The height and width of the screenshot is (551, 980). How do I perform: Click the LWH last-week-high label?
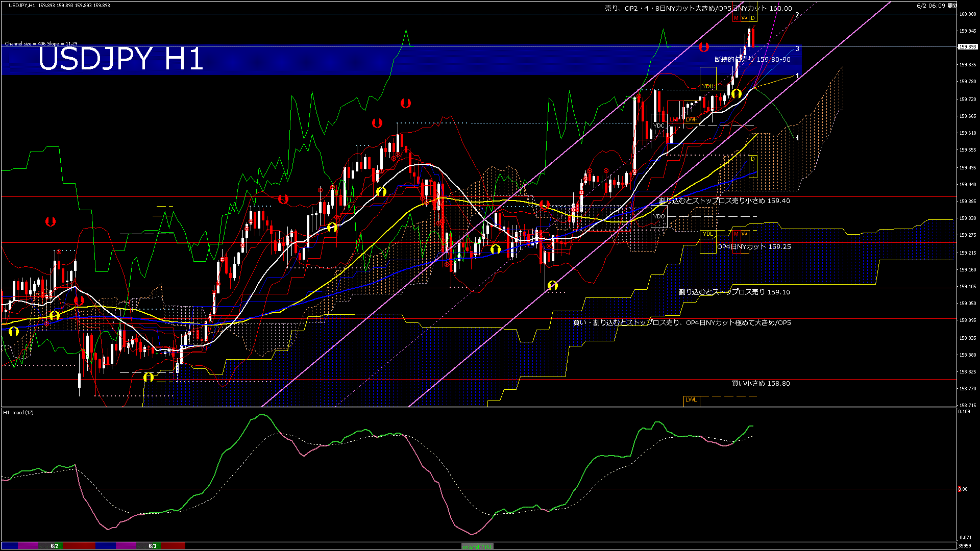click(x=692, y=119)
